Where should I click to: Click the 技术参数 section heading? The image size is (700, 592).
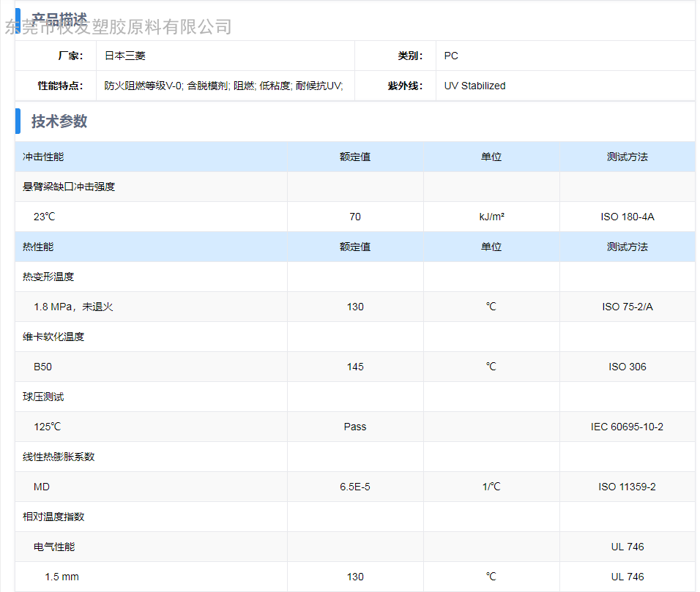click(59, 121)
